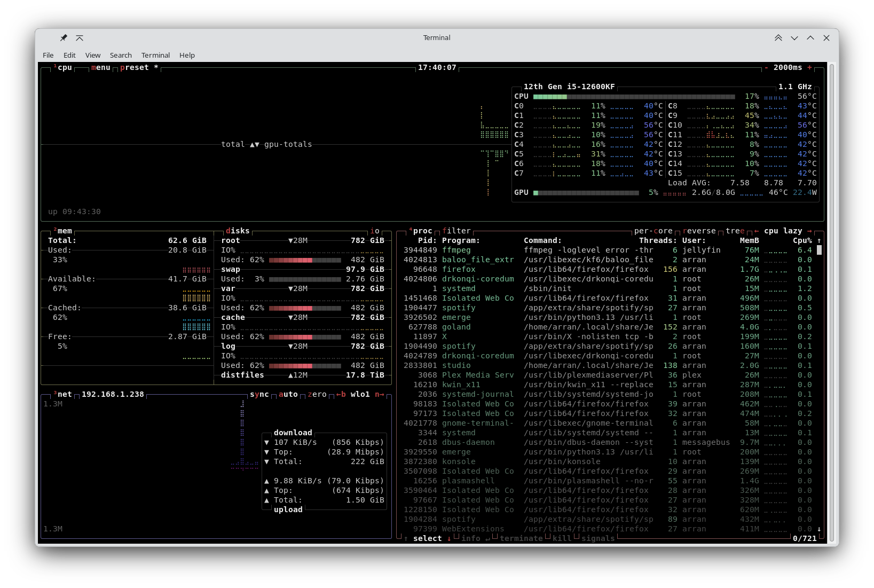
Task: Click the cpu sort column label
Action: click(x=771, y=231)
